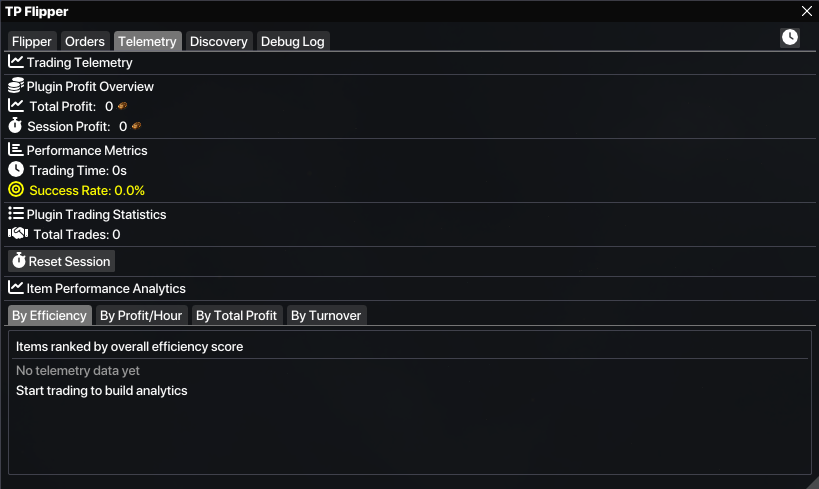819x489 pixels.
Task: Show the Debug Log tab
Action: coord(293,41)
